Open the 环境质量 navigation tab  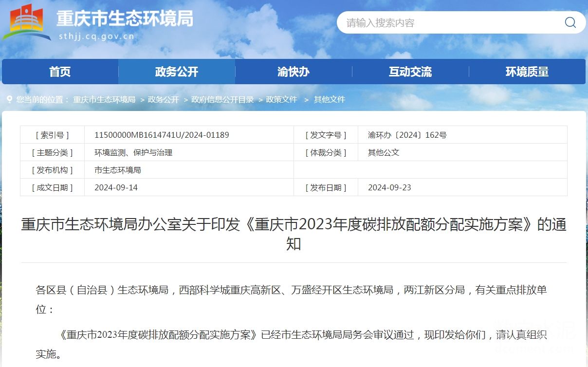[x=527, y=72]
